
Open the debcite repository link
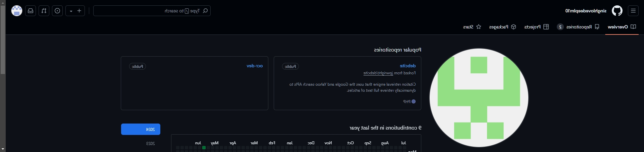pos(408,66)
